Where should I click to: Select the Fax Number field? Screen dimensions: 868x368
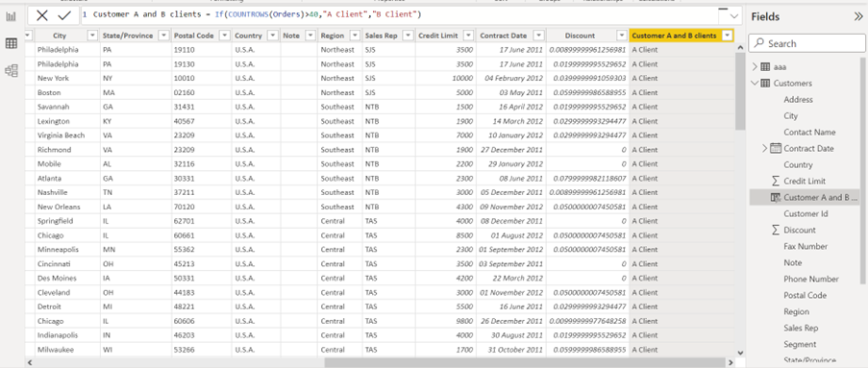pyautogui.click(x=806, y=246)
